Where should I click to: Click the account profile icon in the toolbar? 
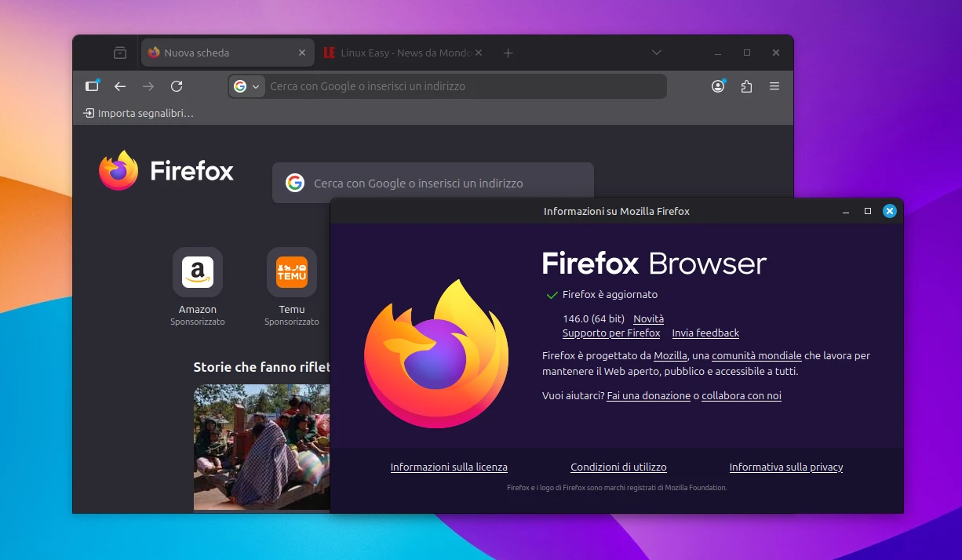tap(718, 86)
